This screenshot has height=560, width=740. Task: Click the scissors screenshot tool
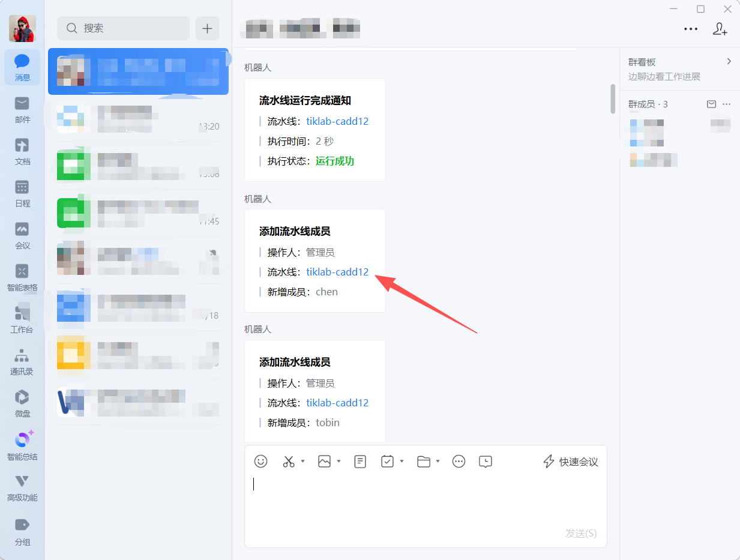coord(289,461)
